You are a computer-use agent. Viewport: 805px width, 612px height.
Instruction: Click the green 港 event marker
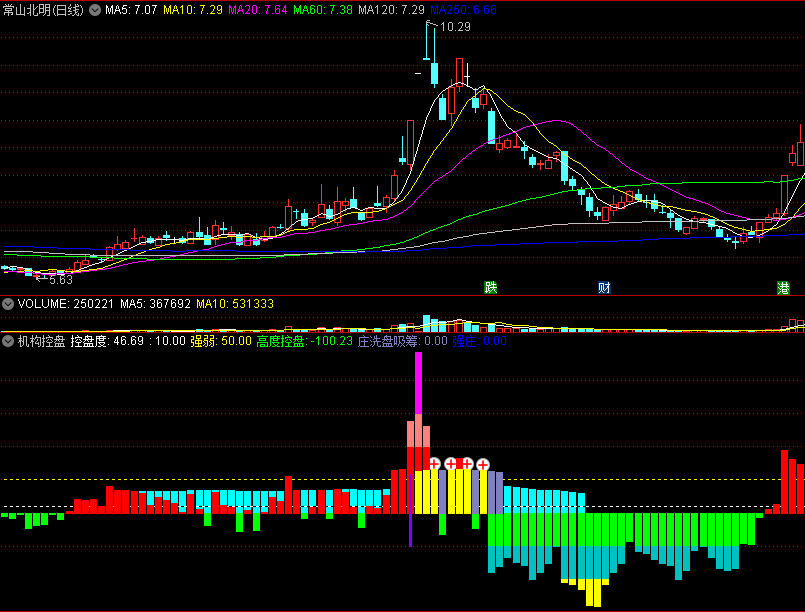(x=783, y=288)
